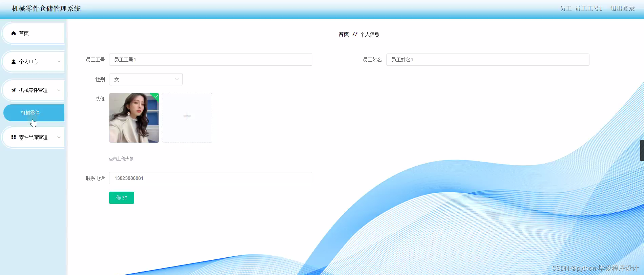644x275 pixels.
Task: Click the paper plane icon for 机械零件管理
Action: pos(14,90)
